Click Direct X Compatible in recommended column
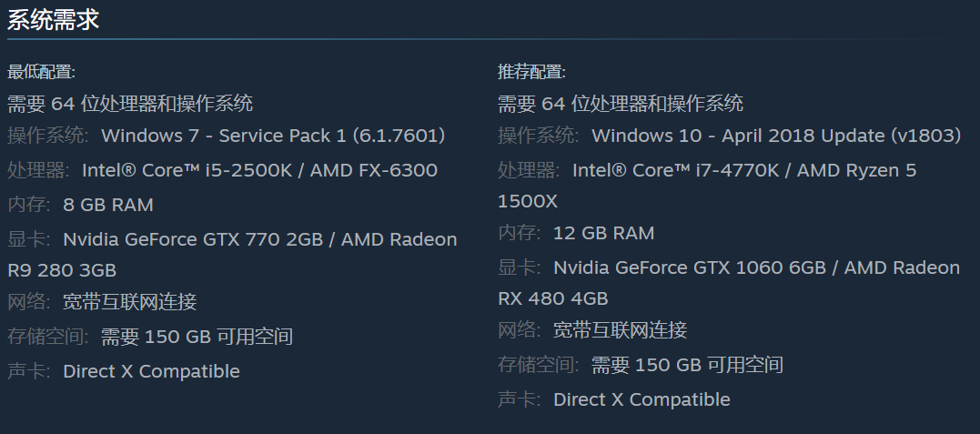This screenshot has width=980, height=434. 642,399
